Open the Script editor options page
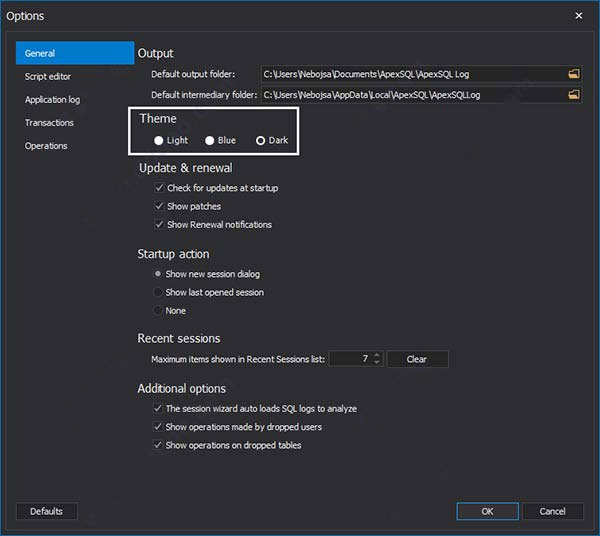 pyautogui.click(x=48, y=77)
